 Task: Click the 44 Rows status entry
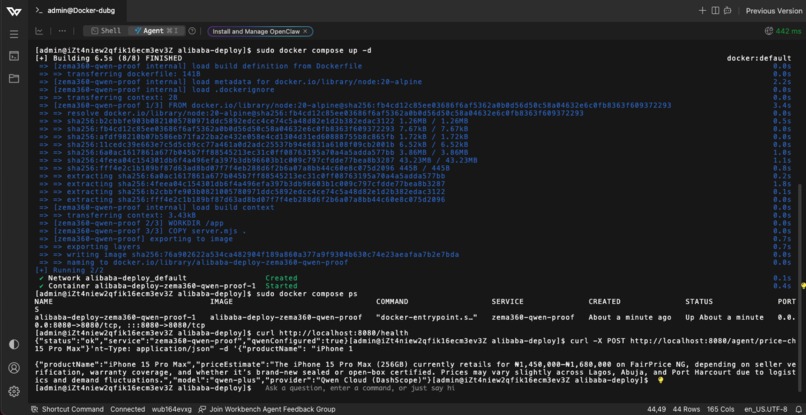[687, 409]
